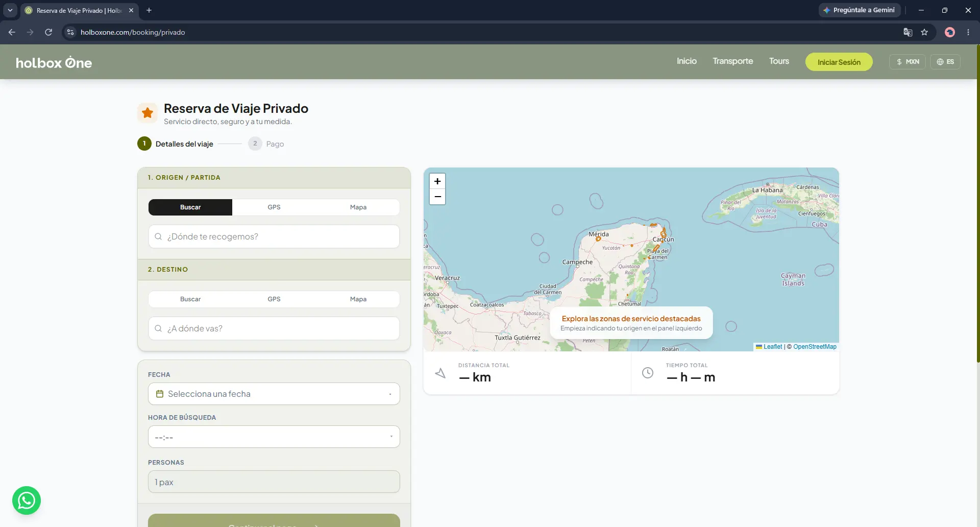Open the Leaflet attribution link
This screenshot has height=527, width=980.
773,347
